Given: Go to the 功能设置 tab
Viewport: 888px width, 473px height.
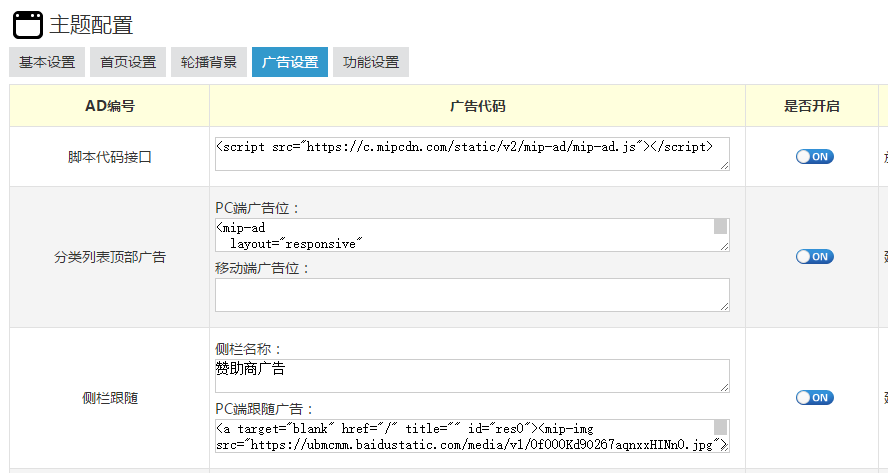Looking at the screenshot, I should 371,62.
